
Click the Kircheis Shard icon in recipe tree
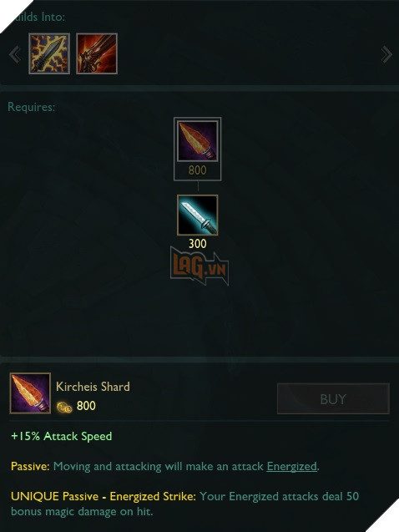198,141
